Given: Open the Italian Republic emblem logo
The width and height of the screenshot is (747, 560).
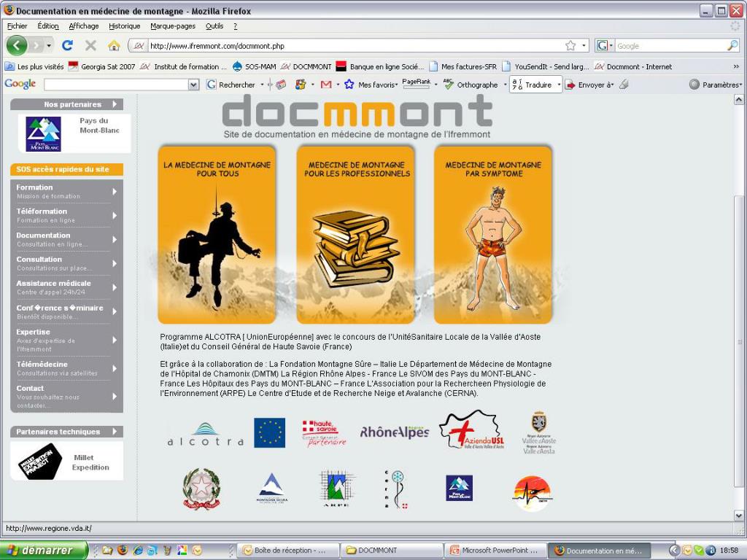Looking at the screenshot, I should [201, 489].
